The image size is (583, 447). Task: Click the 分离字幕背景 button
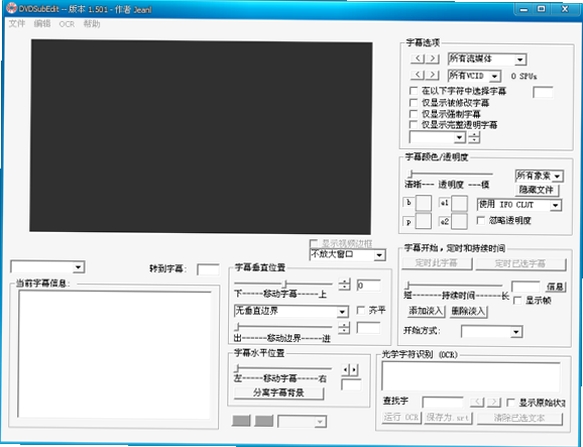(x=279, y=393)
